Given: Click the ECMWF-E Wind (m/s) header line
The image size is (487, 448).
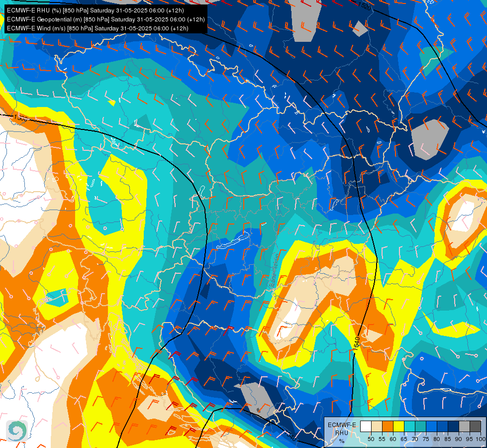Looking at the screenshot, I should click(x=97, y=28).
